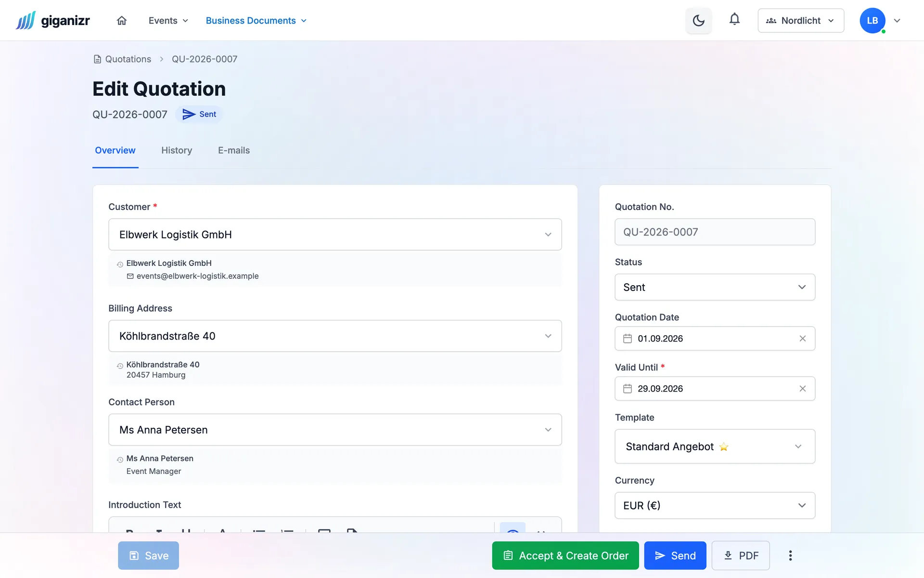Clear the Quotation Date value
The height and width of the screenshot is (578, 924).
(802, 339)
